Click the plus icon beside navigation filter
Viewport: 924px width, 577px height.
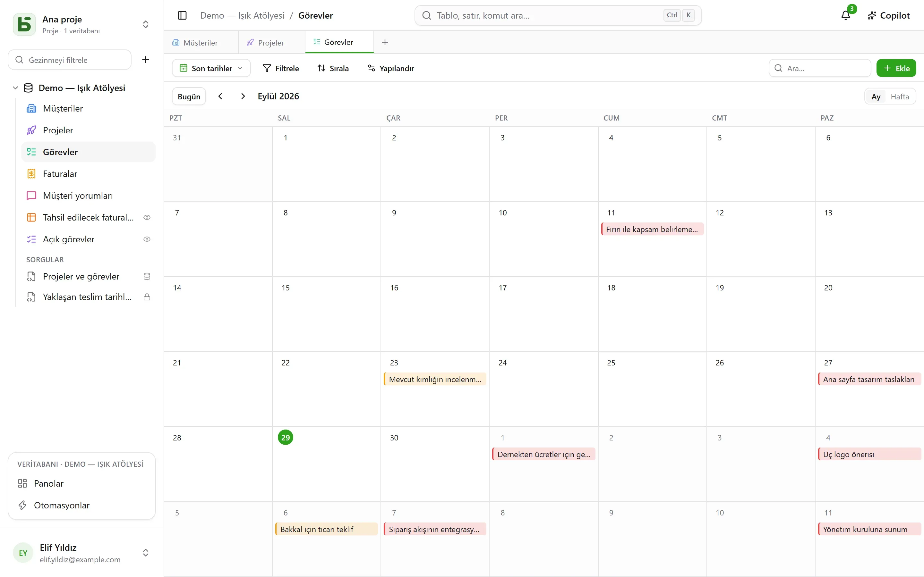point(145,60)
